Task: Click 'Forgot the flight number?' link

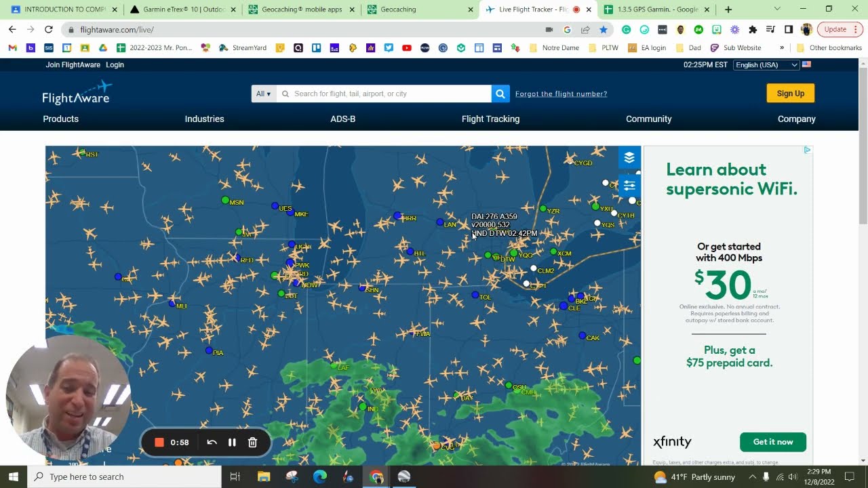Action: (x=561, y=94)
